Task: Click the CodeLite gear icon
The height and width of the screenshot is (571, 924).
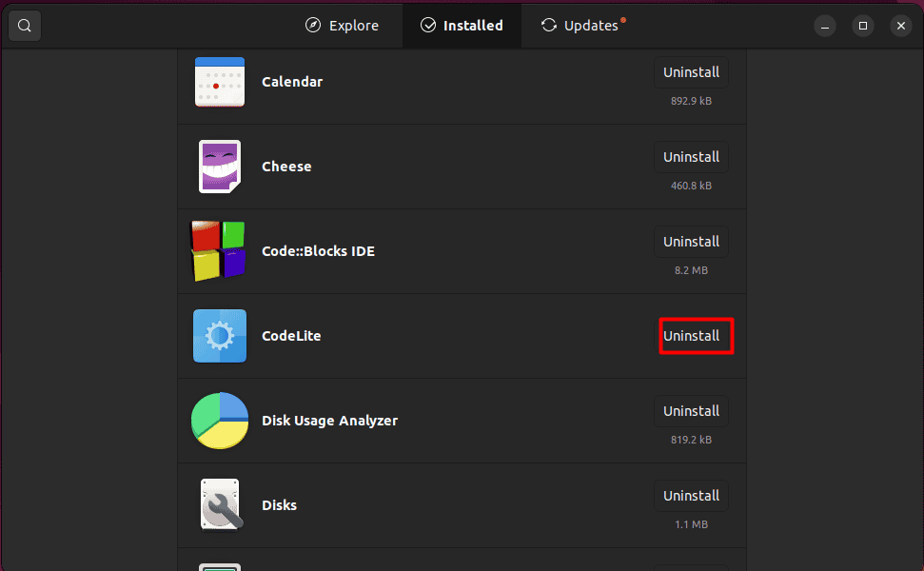Action: point(220,336)
